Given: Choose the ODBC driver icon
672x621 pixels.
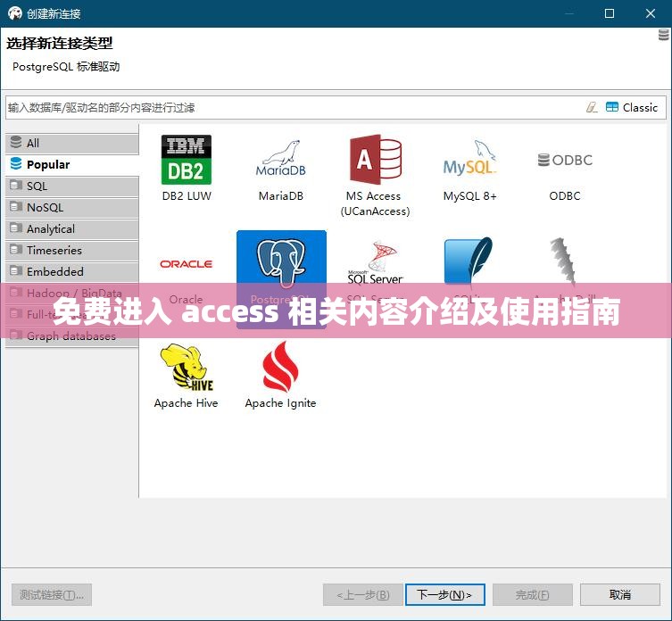Looking at the screenshot, I should pyautogui.click(x=565, y=161).
